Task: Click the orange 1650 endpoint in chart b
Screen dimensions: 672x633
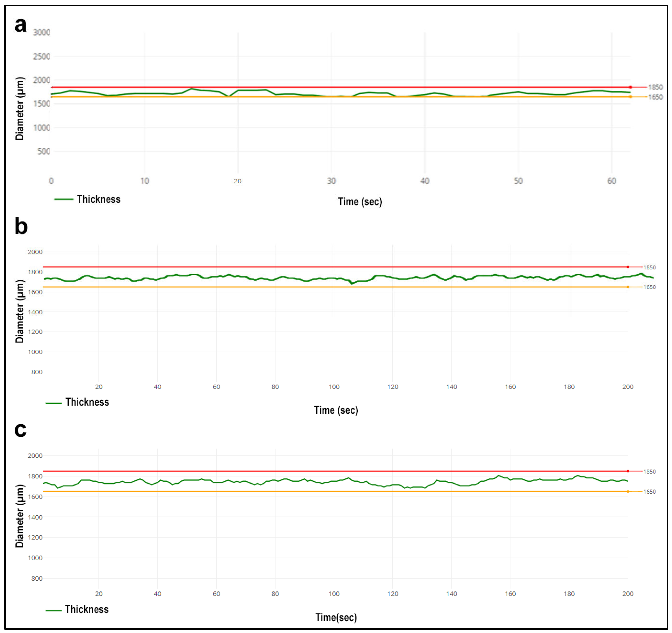Action: point(628,287)
